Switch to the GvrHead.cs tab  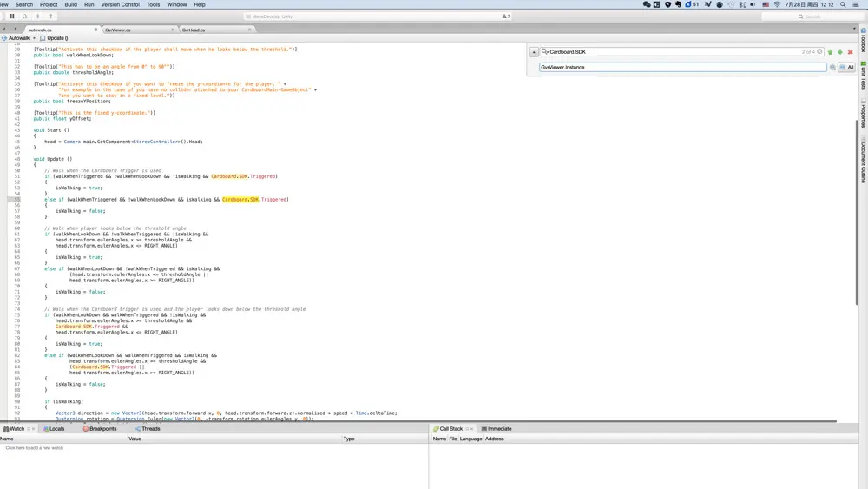tap(194, 30)
